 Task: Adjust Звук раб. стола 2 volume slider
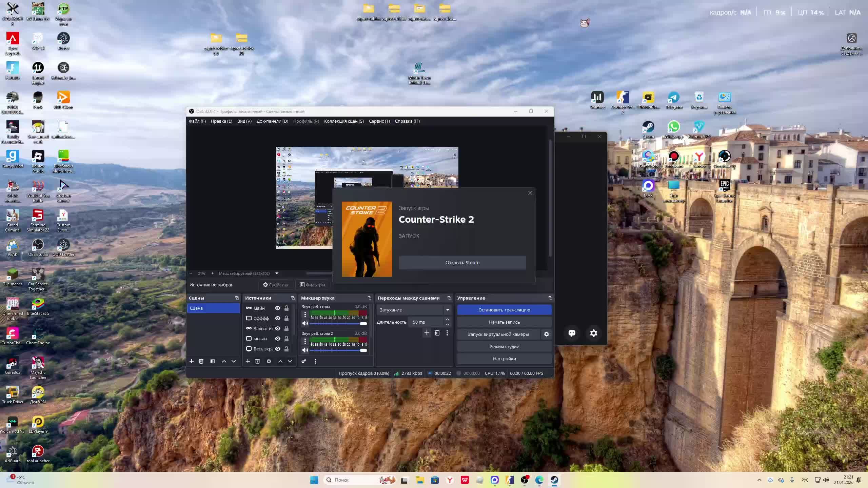click(363, 350)
